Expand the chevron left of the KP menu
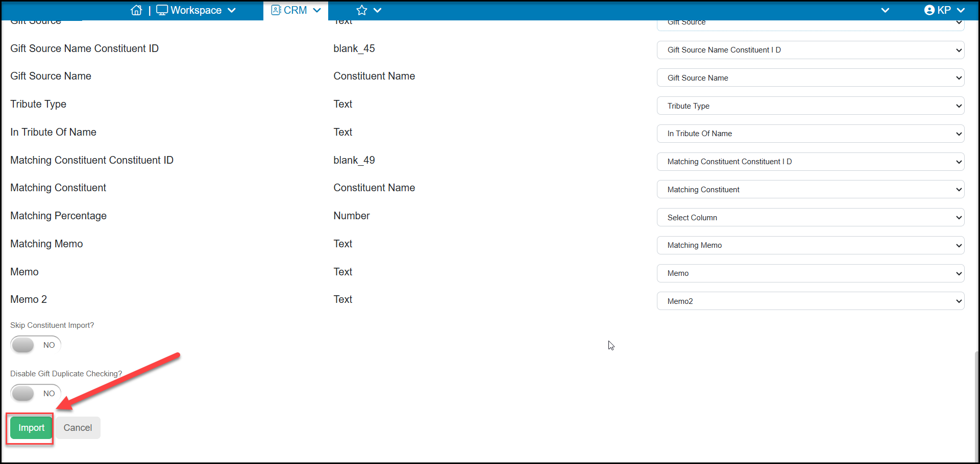 (x=885, y=10)
